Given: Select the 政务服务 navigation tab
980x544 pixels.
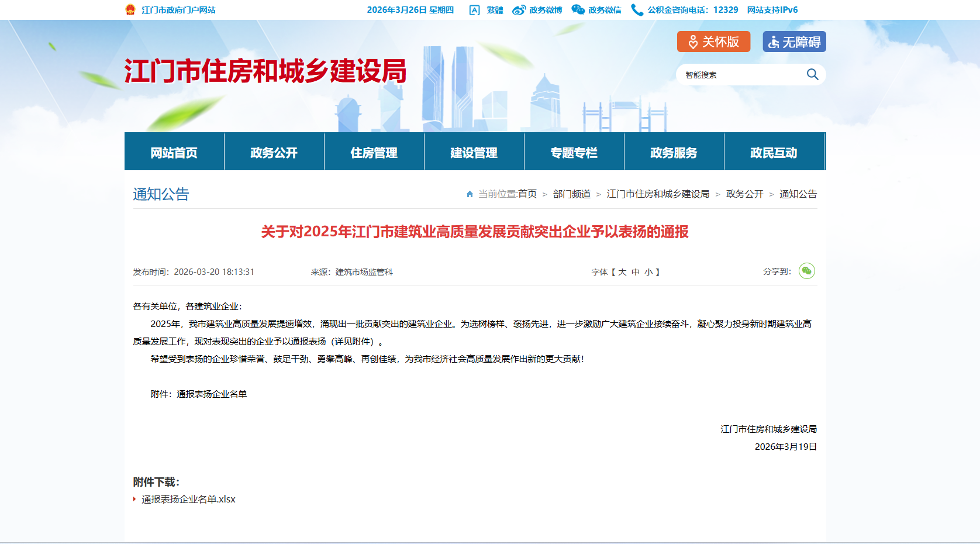Looking at the screenshot, I should coord(674,152).
